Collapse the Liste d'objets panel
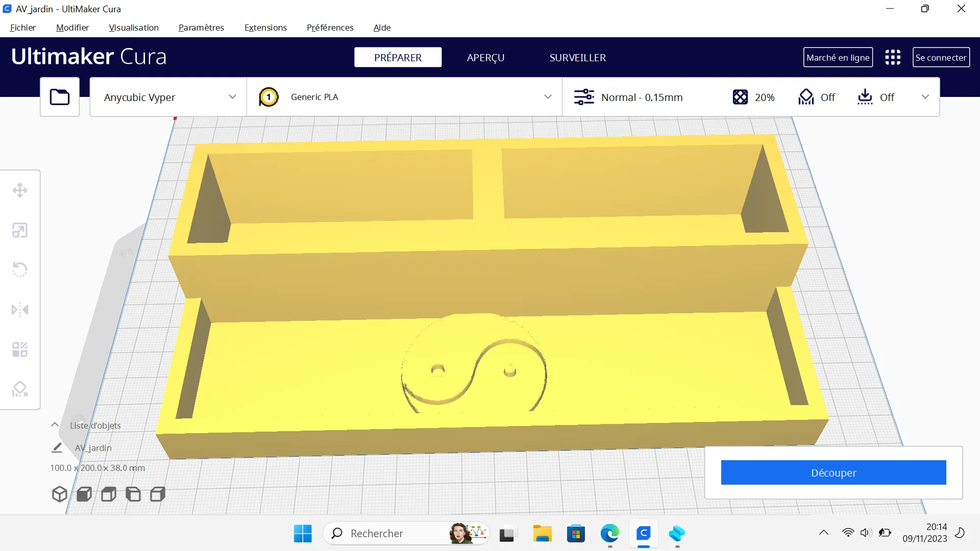Image resolution: width=980 pixels, height=551 pixels. (x=55, y=425)
